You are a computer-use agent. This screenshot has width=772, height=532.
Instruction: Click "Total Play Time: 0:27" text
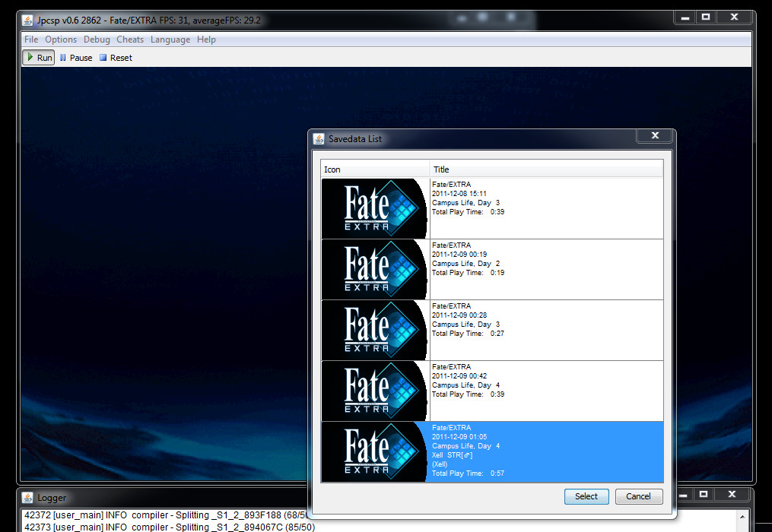coord(469,333)
